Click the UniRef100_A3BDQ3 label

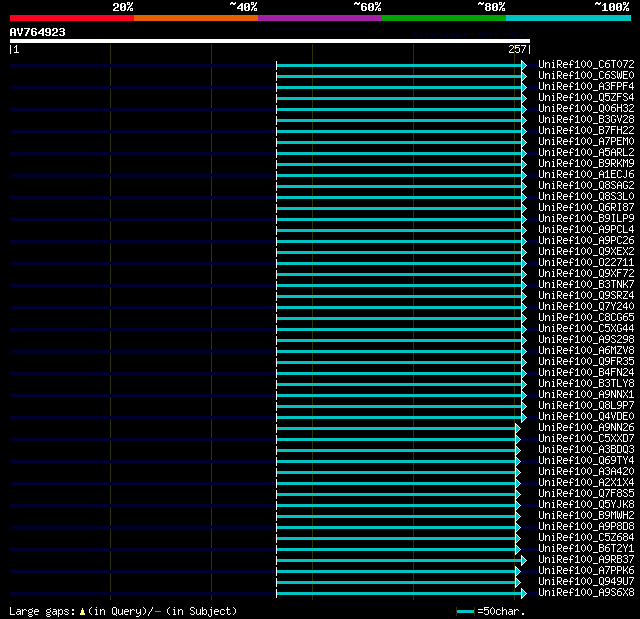pos(586,450)
